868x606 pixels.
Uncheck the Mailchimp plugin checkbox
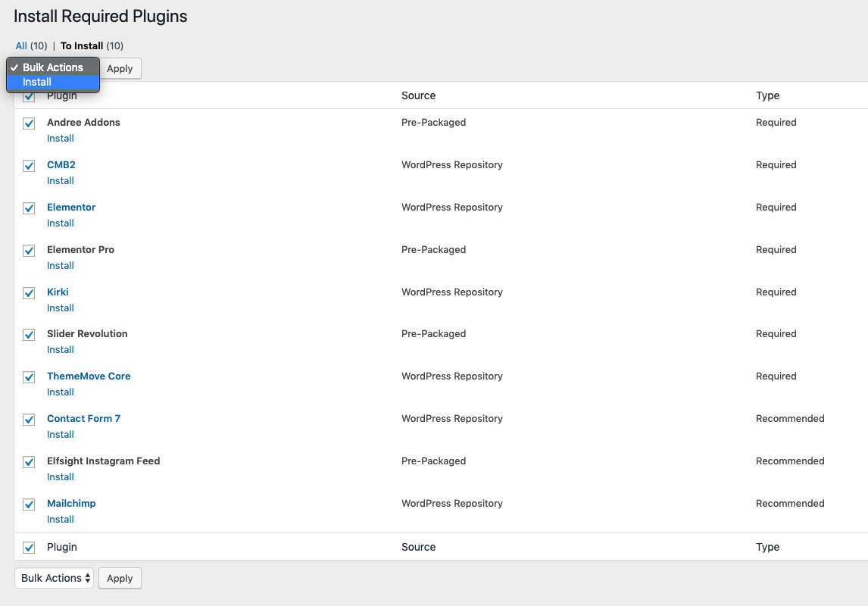[28, 504]
